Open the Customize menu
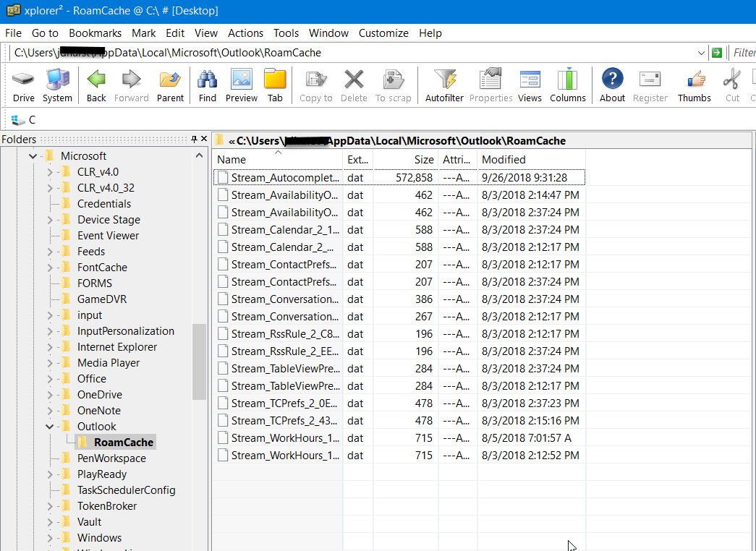Screen dimensions: 756x551 pos(383,33)
